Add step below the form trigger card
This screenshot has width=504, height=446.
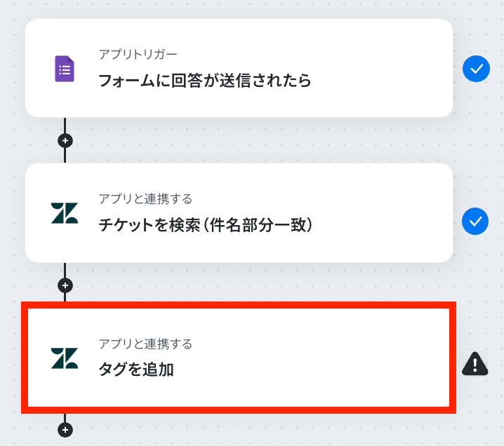[65, 140]
